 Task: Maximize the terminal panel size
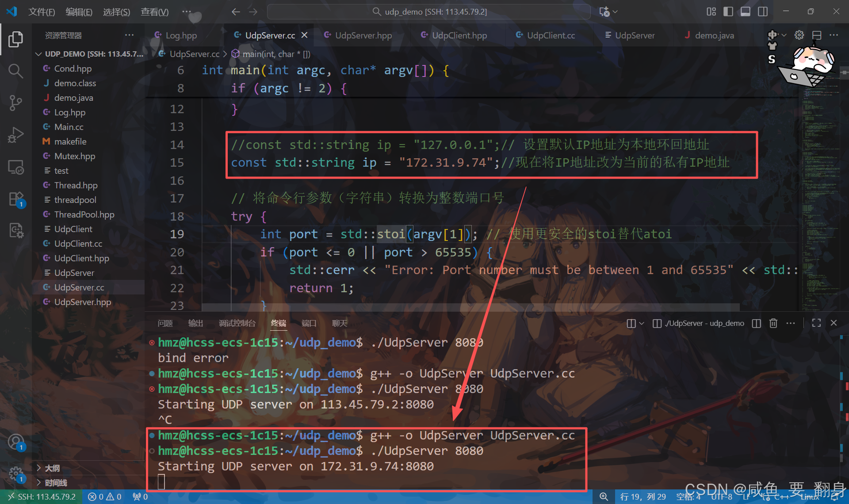(816, 323)
